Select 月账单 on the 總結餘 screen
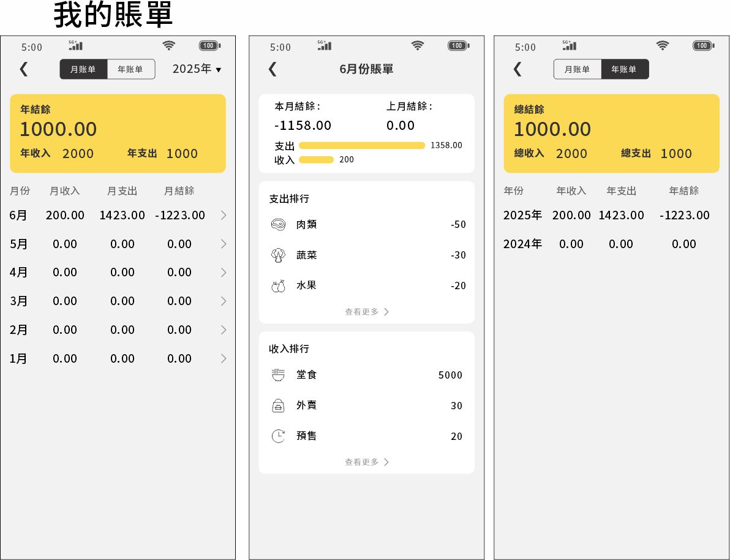 pyautogui.click(x=577, y=69)
